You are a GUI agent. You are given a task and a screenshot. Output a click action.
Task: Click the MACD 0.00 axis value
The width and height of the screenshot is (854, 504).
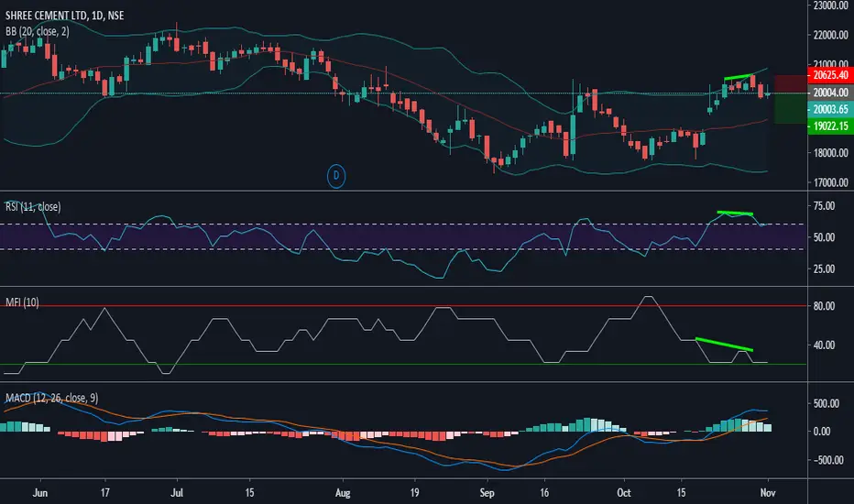[822, 432]
